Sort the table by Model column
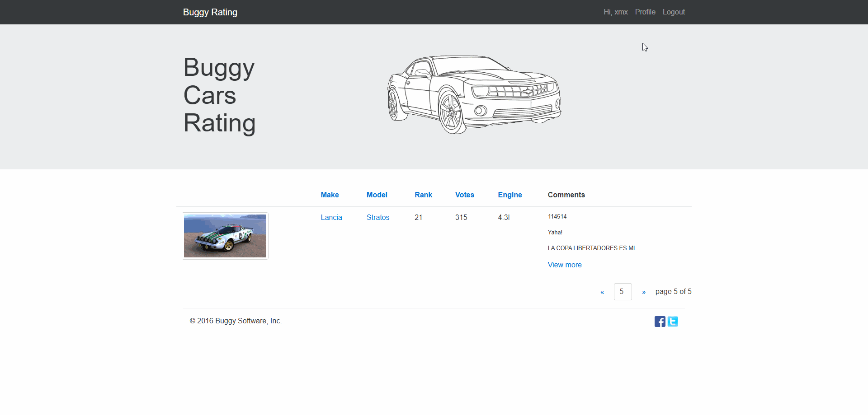The image size is (868, 415). click(x=377, y=195)
